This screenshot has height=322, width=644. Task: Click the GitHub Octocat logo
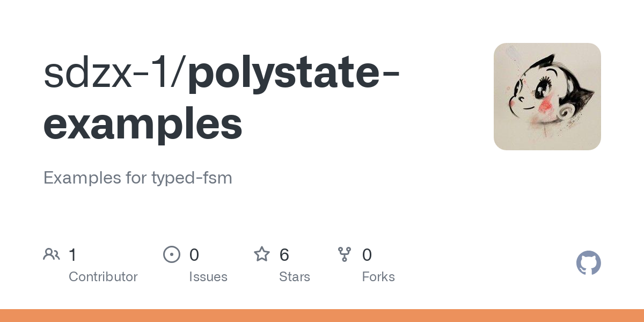(588, 264)
